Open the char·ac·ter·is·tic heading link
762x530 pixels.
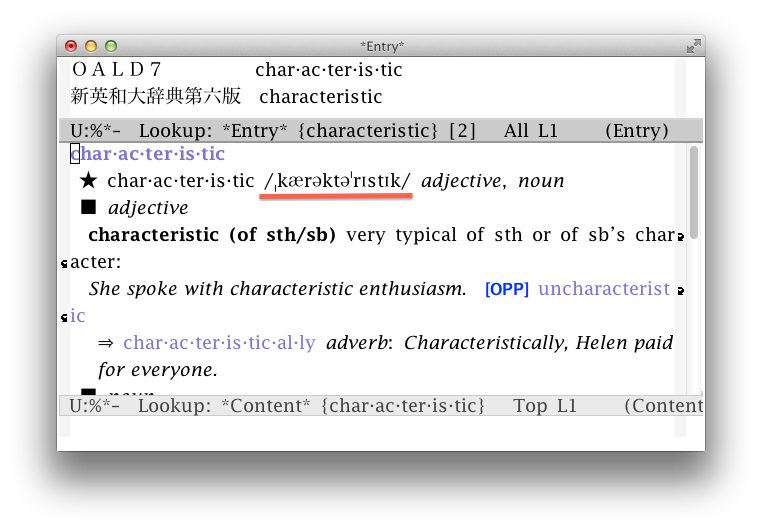tap(148, 154)
